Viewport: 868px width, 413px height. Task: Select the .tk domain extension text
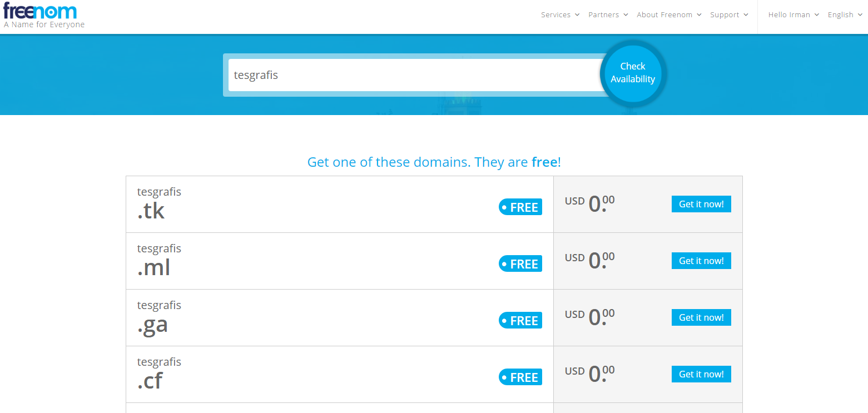click(151, 211)
